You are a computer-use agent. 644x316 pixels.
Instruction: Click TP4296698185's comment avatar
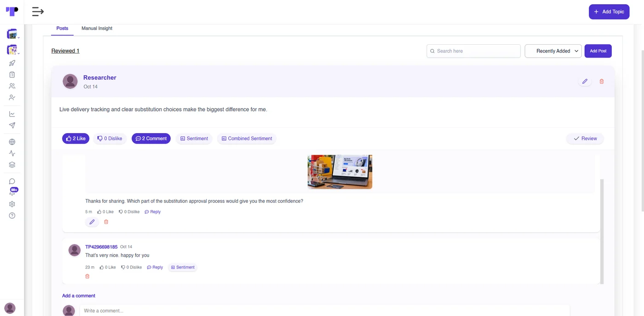75,250
